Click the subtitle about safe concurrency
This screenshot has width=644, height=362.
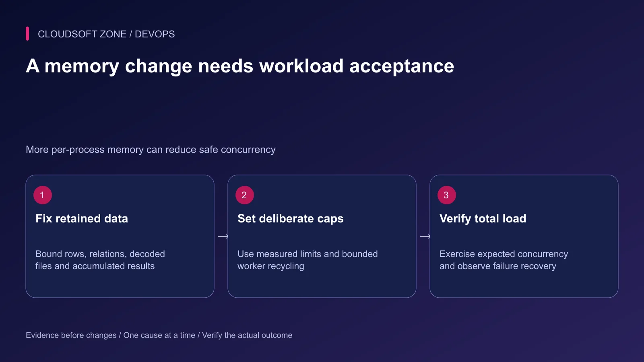151,150
